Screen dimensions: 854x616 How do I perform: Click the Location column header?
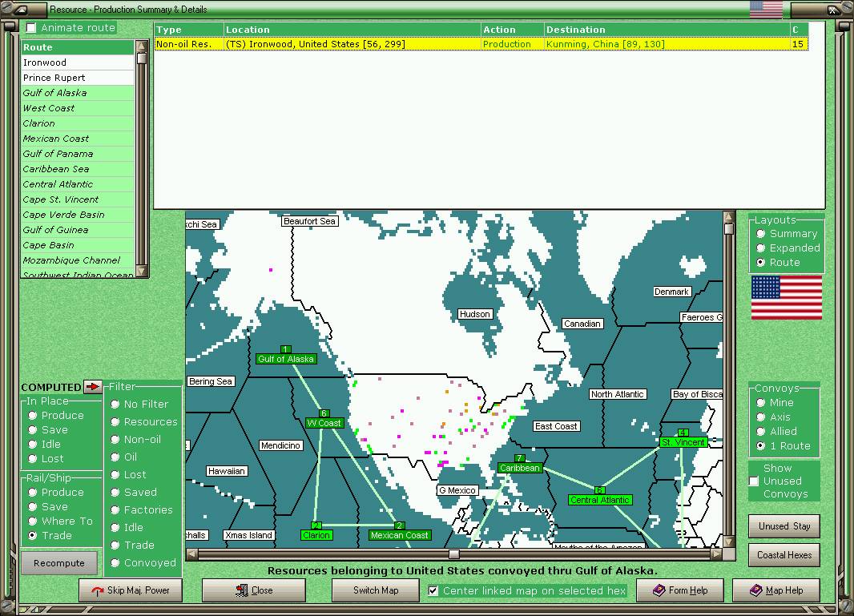[x=352, y=30]
